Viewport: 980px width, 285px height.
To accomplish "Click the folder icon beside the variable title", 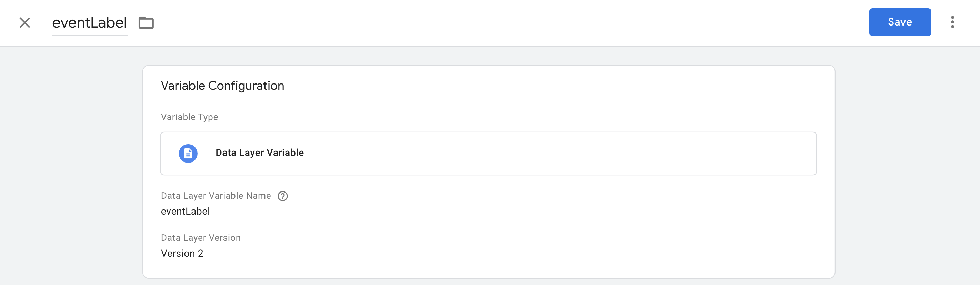I will pyautogui.click(x=146, y=23).
